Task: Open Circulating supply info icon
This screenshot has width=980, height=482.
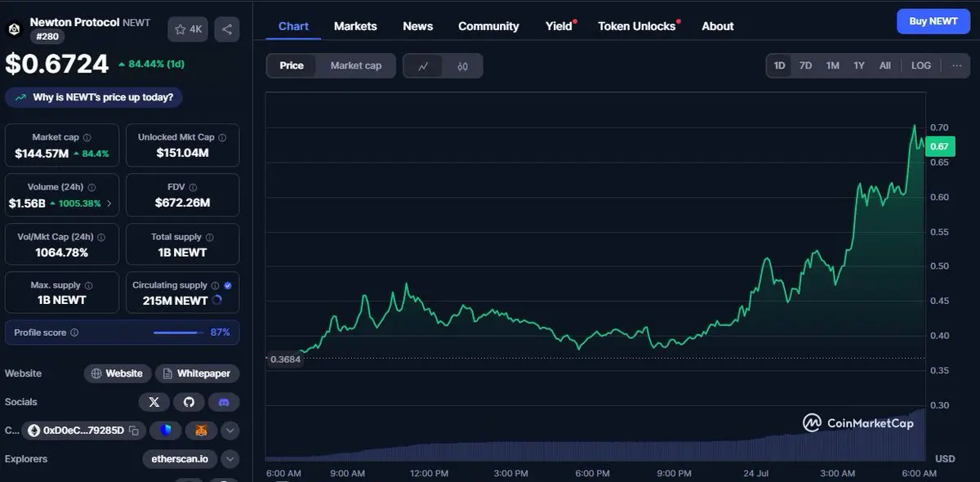Action: pos(216,285)
